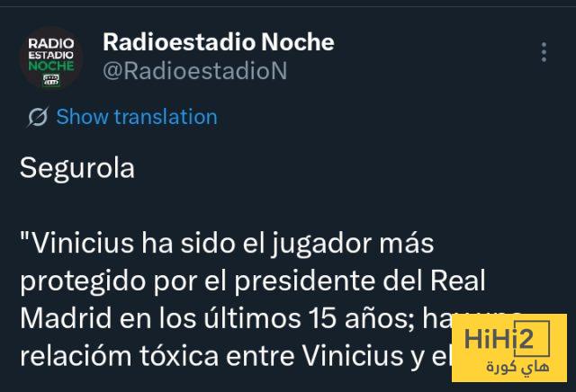Image resolution: width=576 pixels, height=392 pixels.
Task: Click the HiHi2 watermark logo
Action: click(x=509, y=348)
